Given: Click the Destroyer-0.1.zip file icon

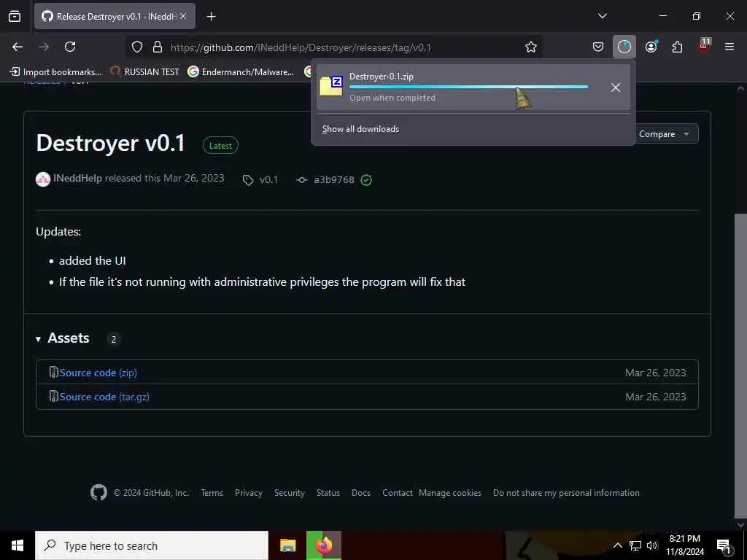Looking at the screenshot, I should pos(330,86).
